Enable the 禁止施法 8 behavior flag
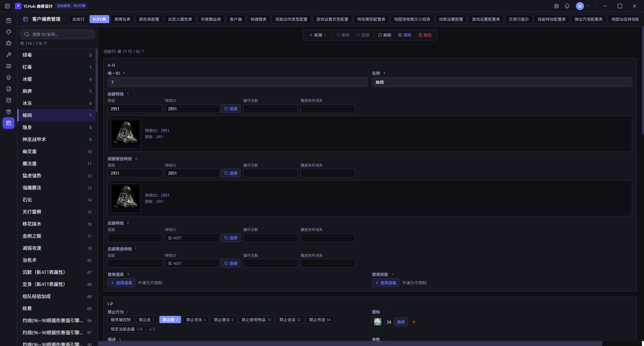The width and height of the screenshot is (644, 346). pyautogui.click(x=223, y=320)
